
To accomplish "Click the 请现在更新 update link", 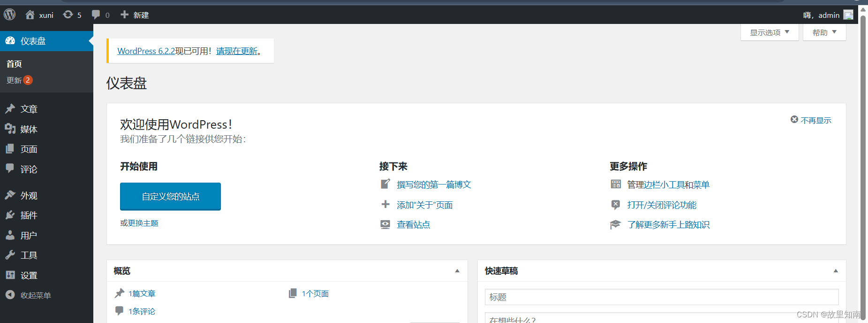I will point(237,51).
